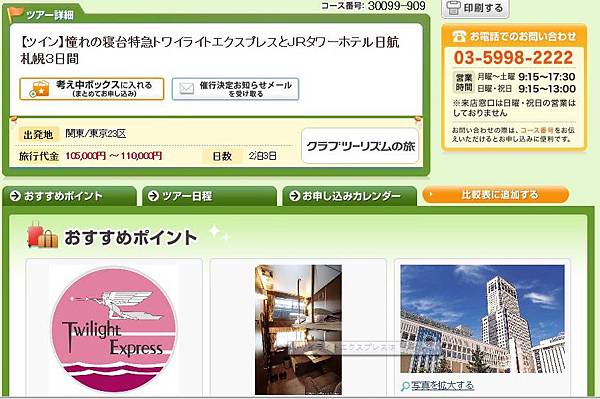Switch to the ツアー日程 tab

[209, 196]
